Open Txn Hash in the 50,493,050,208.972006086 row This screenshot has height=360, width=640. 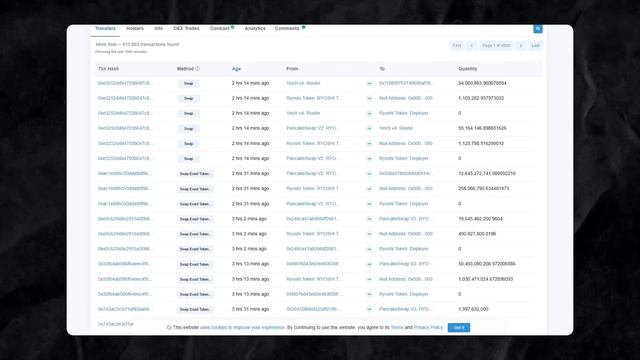pyautogui.click(x=125, y=264)
